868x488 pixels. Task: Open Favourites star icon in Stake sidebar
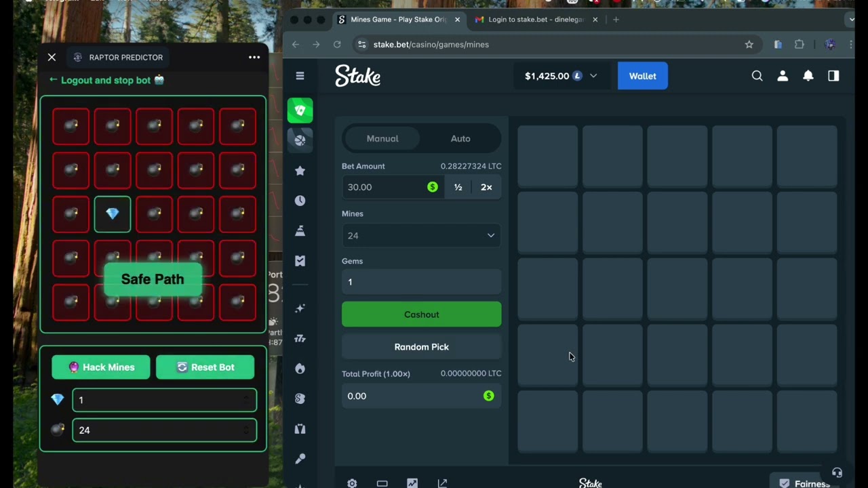(x=300, y=171)
